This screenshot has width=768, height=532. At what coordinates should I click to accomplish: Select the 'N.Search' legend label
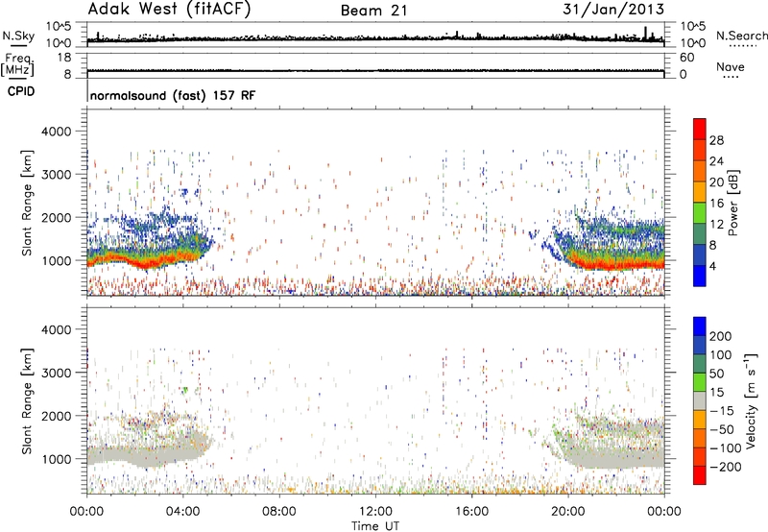[742, 36]
